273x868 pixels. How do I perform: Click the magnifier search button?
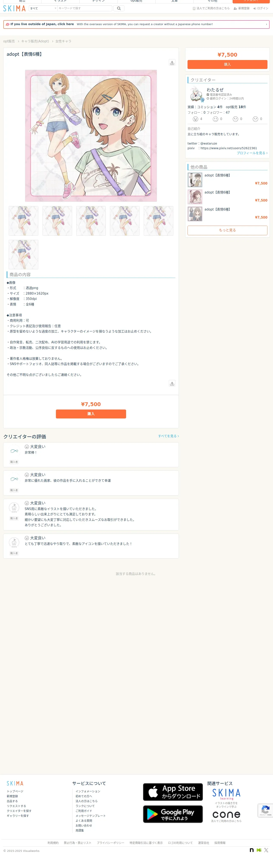coord(119,9)
